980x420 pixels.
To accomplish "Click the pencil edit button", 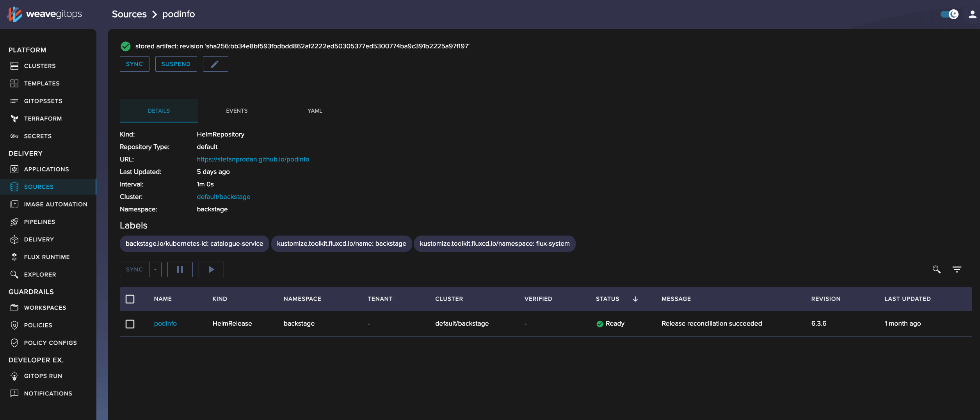I will tap(215, 64).
